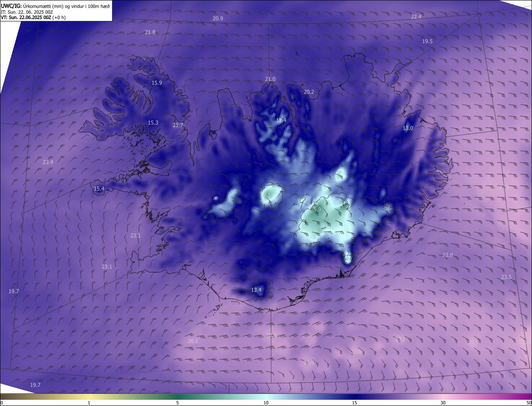Click the 27.1 value label
This screenshot has width=532, height=406.
[x=400, y=340]
